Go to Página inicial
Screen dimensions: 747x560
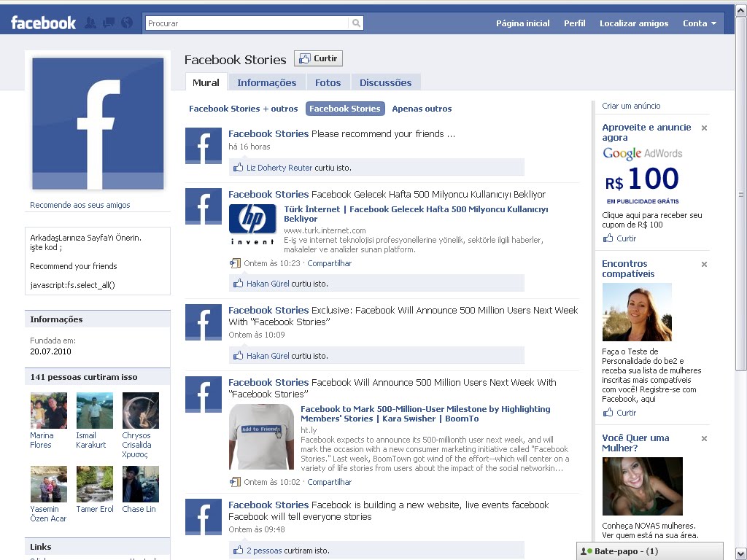tap(522, 23)
